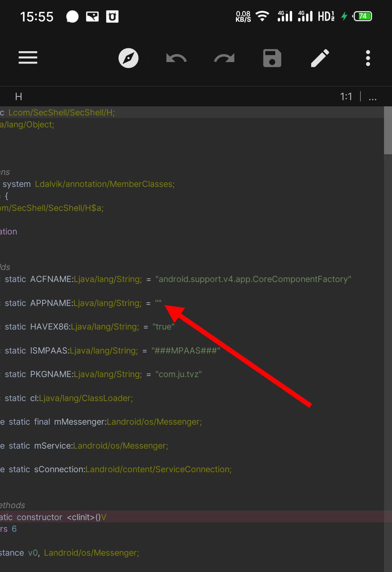Tap the ellipsis beside the line indicator
Image resolution: width=392 pixels, height=572 pixels.
[x=373, y=98]
